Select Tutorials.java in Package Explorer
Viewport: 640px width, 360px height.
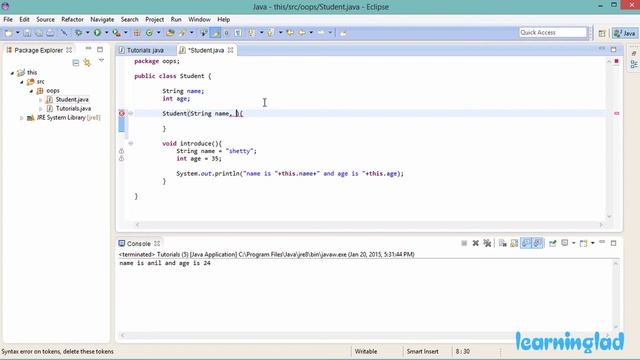coord(73,109)
